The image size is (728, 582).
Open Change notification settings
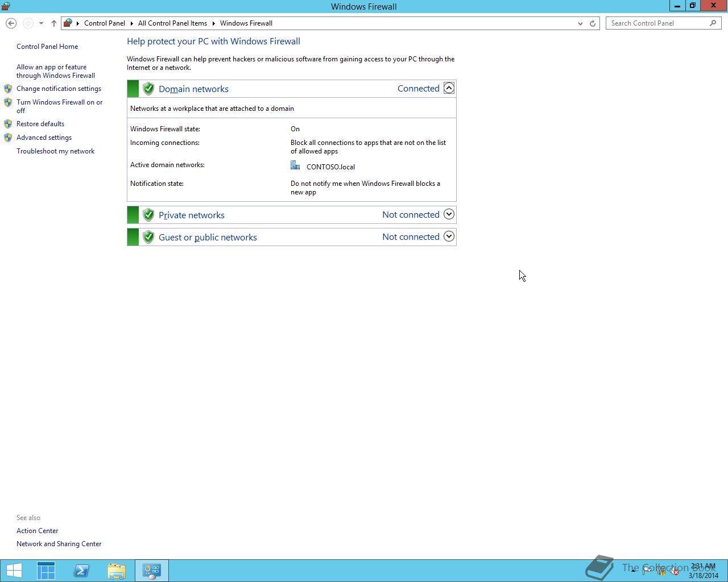coord(59,89)
